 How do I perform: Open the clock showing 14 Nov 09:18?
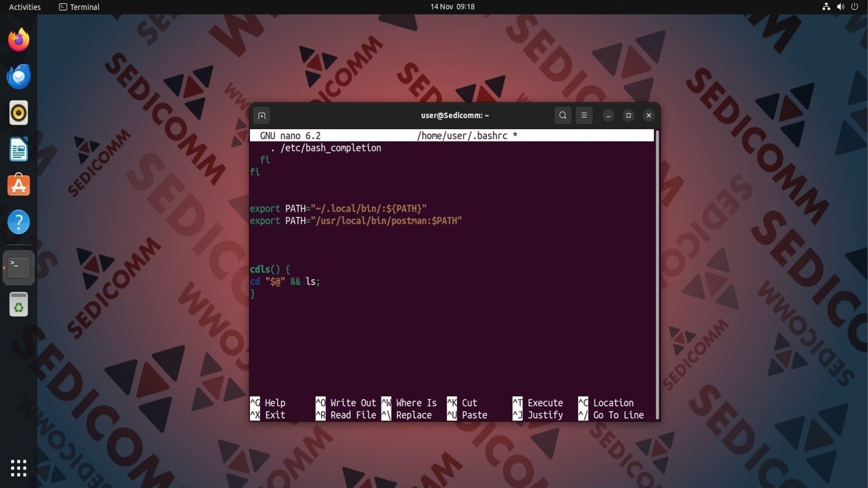tap(452, 7)
